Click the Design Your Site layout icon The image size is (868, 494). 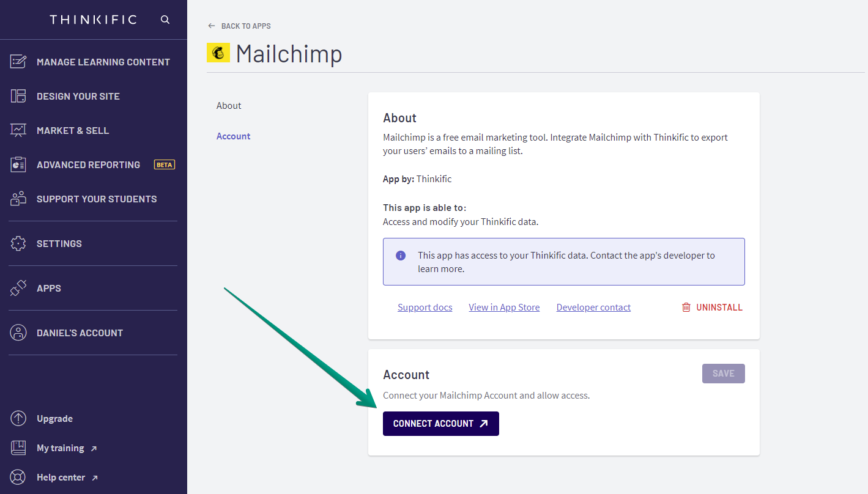tap(18, 96)
